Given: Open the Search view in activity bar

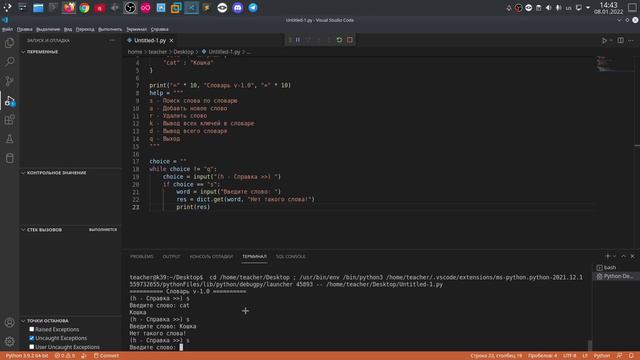Looking at the screenshot, I should pyautogui.click(x=9, y=62).
